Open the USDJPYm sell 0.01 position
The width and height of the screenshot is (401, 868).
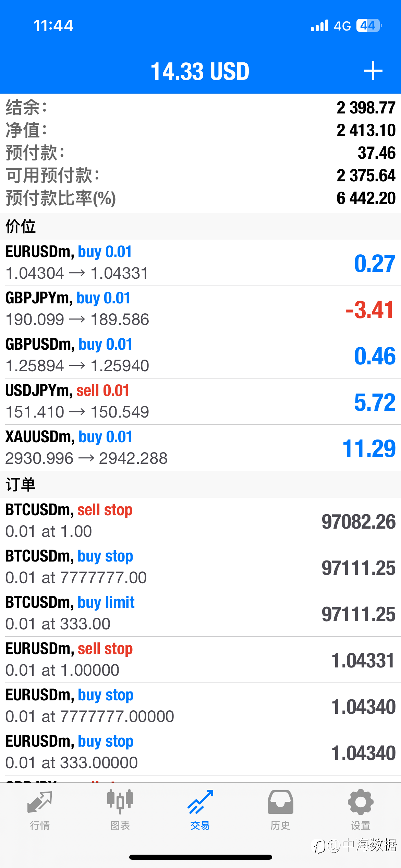pyautogui.click(x=200, y=401)
